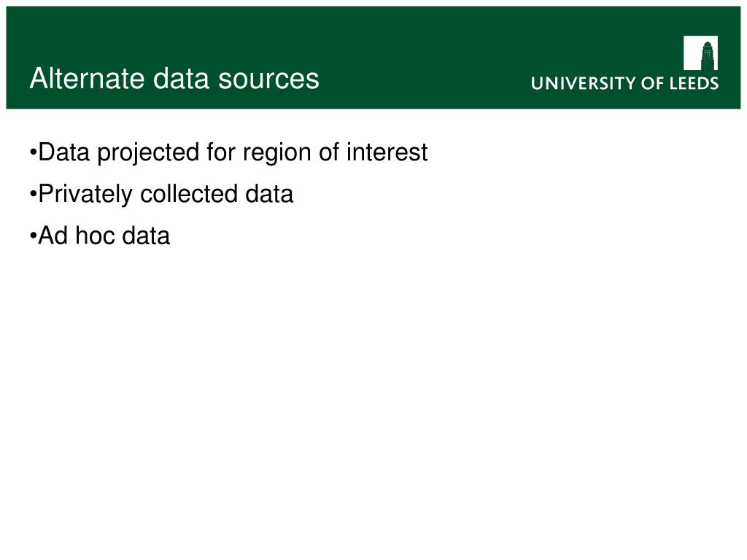Click the word Alternate in the title
Screen dimensions: 747x560
tap(87, 78)
